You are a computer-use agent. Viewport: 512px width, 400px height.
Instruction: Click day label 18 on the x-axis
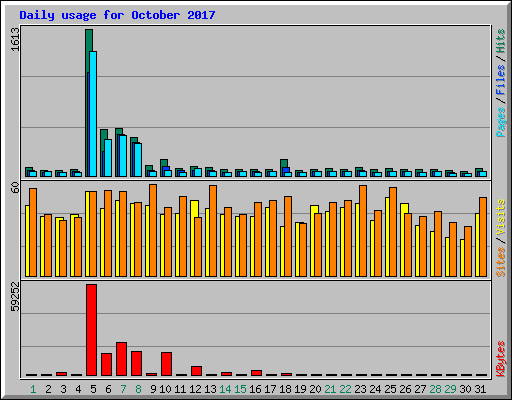click(285, 389)
